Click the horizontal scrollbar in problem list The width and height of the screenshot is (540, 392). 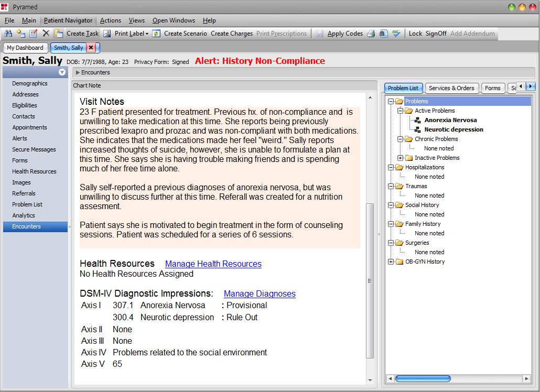(x=423, y=378)
